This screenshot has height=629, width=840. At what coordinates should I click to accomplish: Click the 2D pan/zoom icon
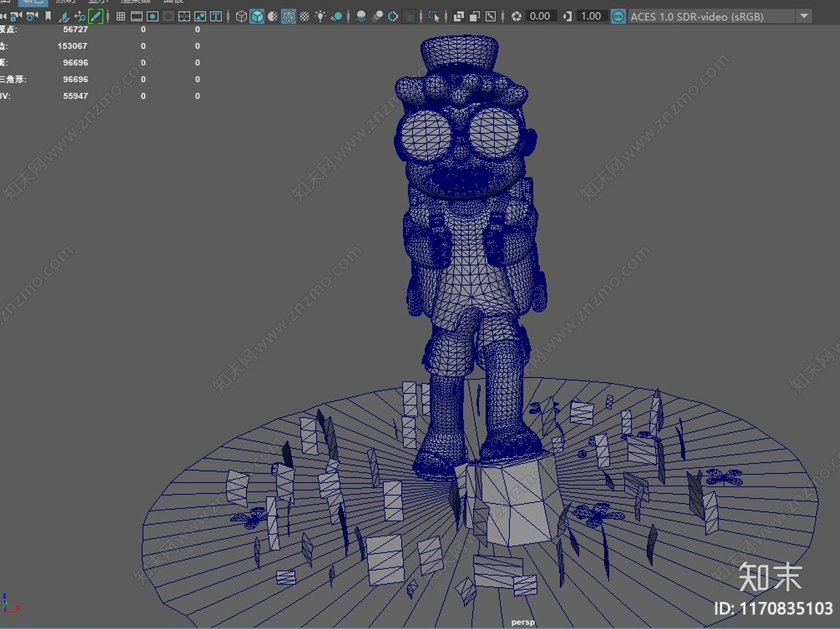[x=80, y=16]
